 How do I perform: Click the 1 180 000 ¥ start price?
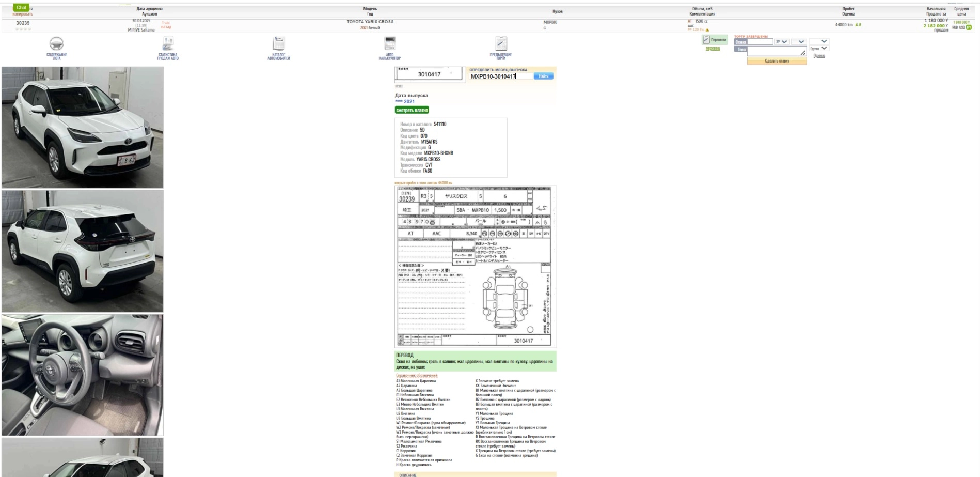coord(936,21)
